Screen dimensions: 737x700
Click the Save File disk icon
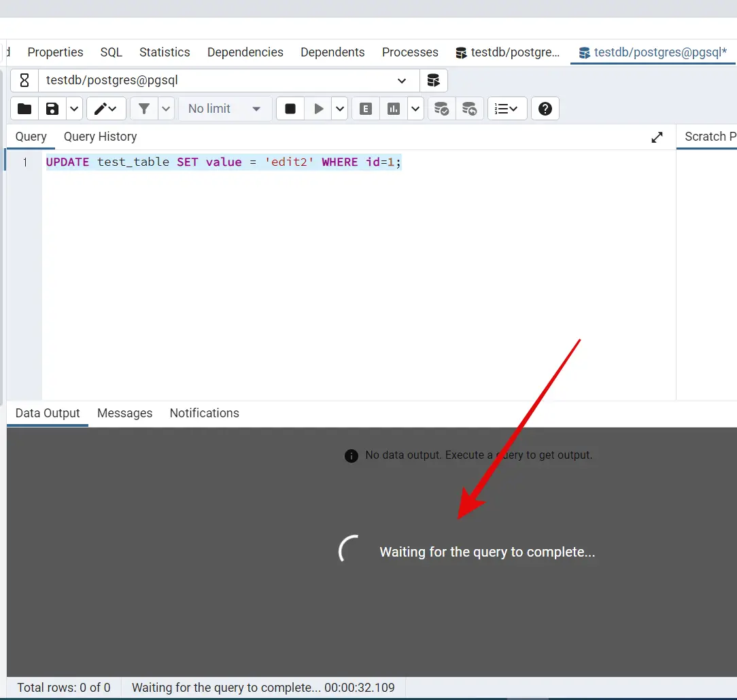pyautogui.click(x=52, y=109)
